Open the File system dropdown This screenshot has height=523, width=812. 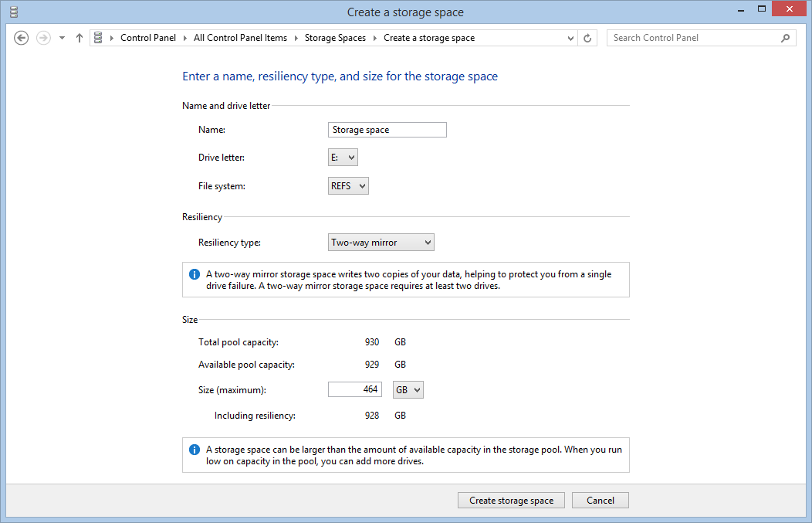348,186
